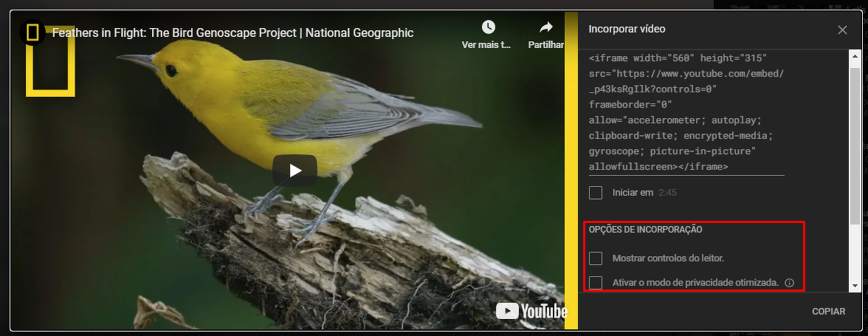Click the Watch later clock icon
This screenshot has width=868, height=336.
tap(488, 27)
